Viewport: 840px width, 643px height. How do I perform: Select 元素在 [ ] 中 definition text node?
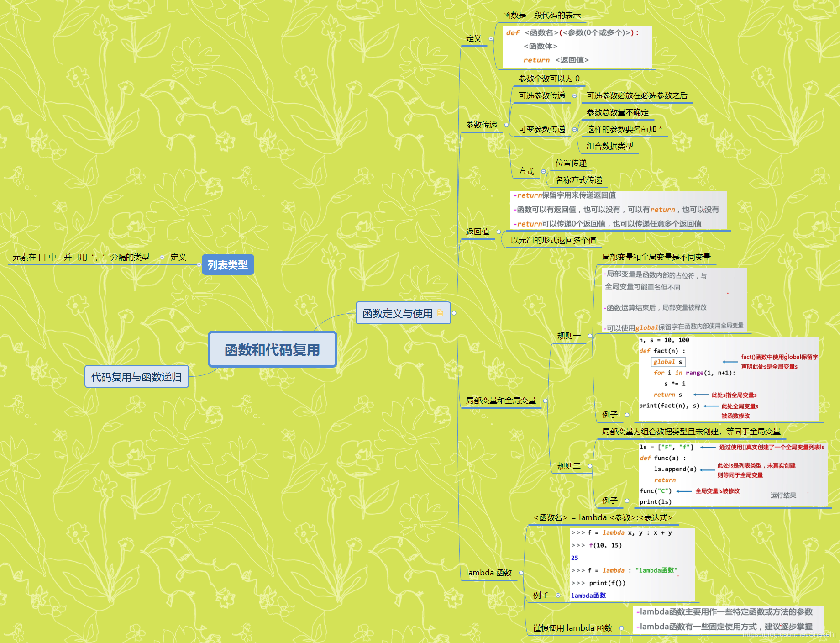pos(81,257)
